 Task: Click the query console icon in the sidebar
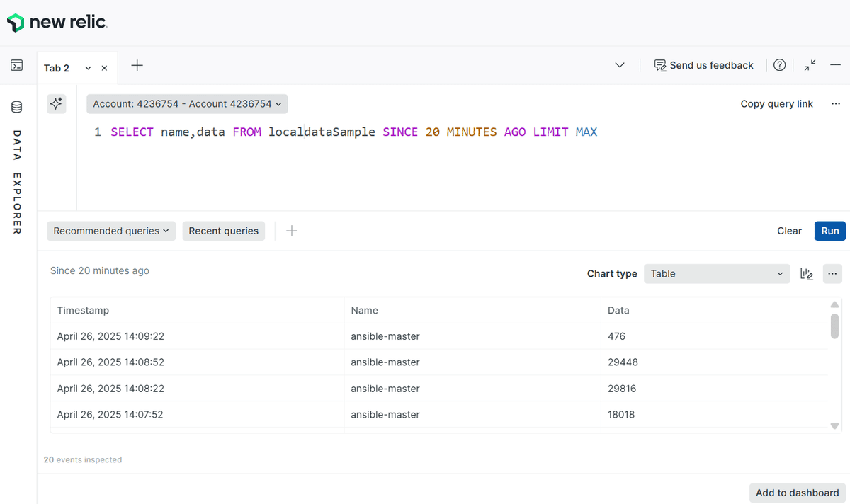[x=16, y=64]
